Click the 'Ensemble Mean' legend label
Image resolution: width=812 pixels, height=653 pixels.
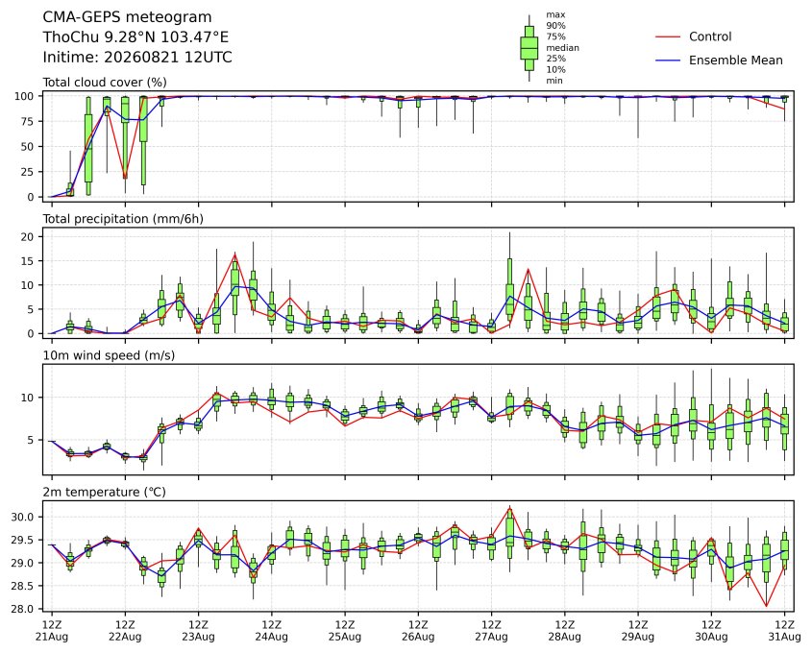pos(735,60)
